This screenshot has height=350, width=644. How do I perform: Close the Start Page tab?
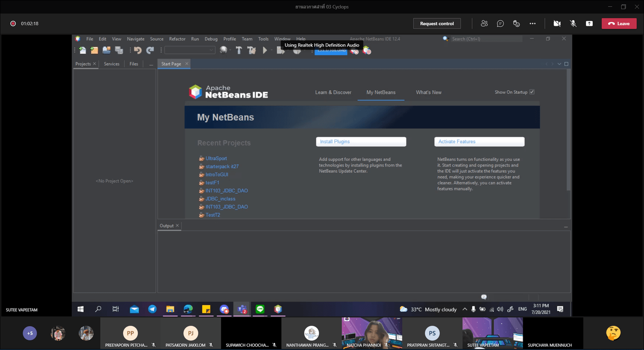click(186, 64)
